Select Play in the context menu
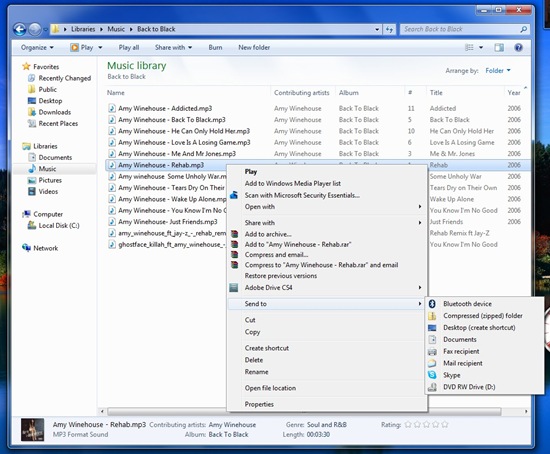Viewport: 550px width, 454px height. pyautogui.click(x=251, y=172)
